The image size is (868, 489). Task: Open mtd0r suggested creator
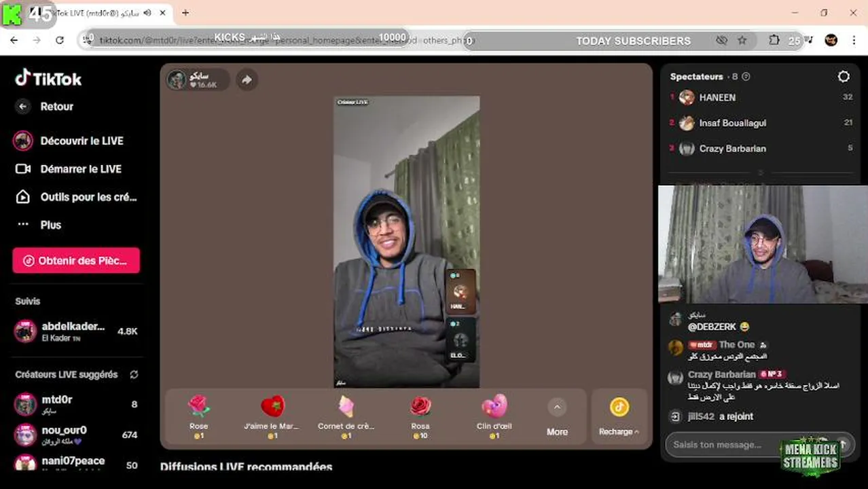76,404
